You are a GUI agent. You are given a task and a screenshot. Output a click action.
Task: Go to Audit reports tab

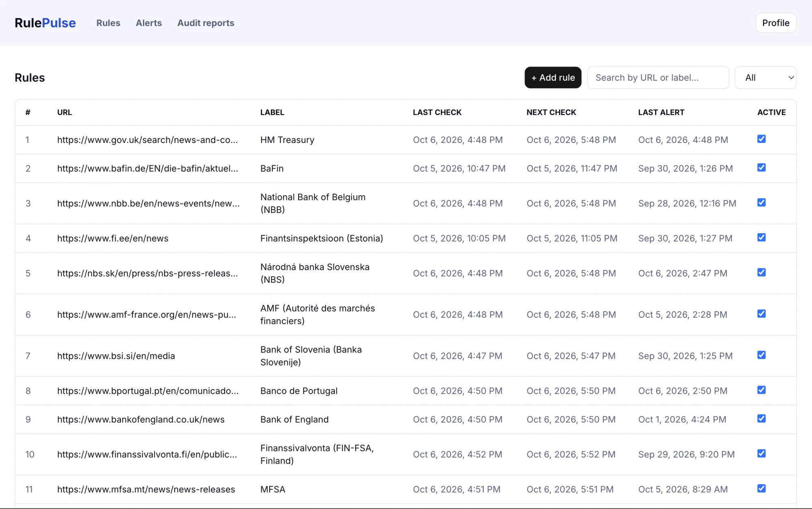tap(206, 23)
